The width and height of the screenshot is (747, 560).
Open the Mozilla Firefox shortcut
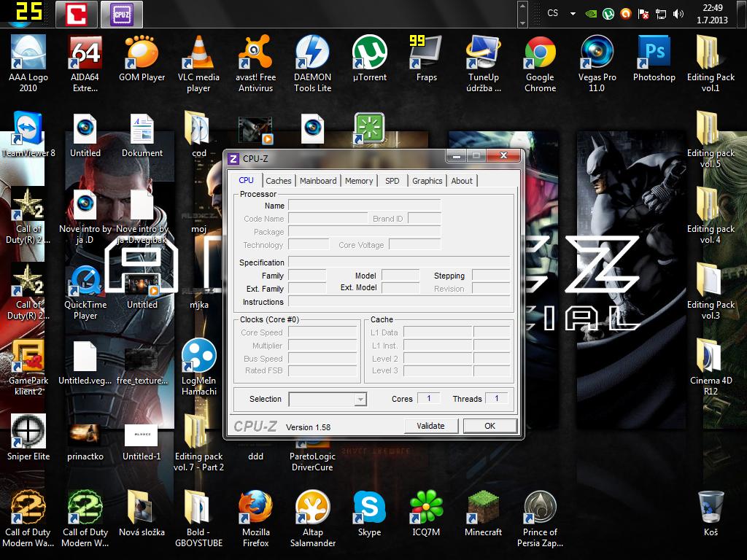click(x=255, y=508)
